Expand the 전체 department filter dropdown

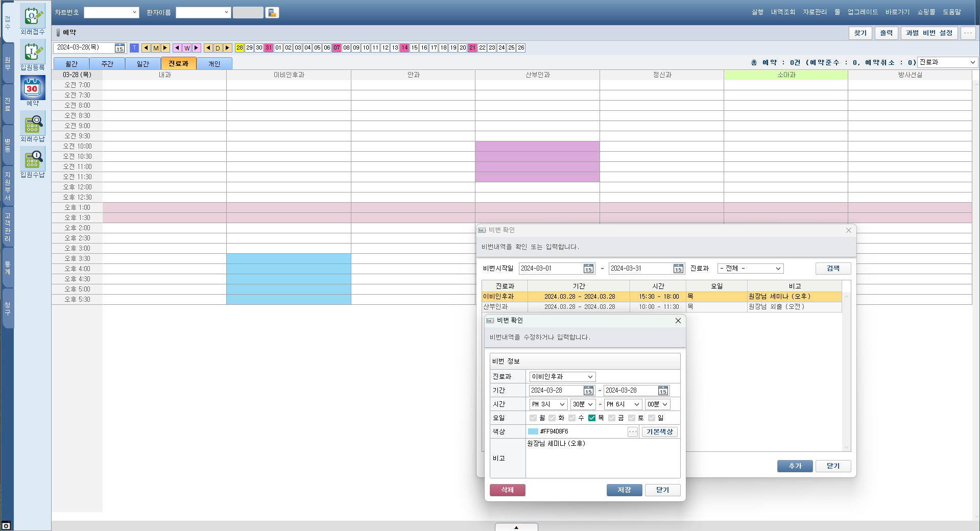click(x=750, y=269)
